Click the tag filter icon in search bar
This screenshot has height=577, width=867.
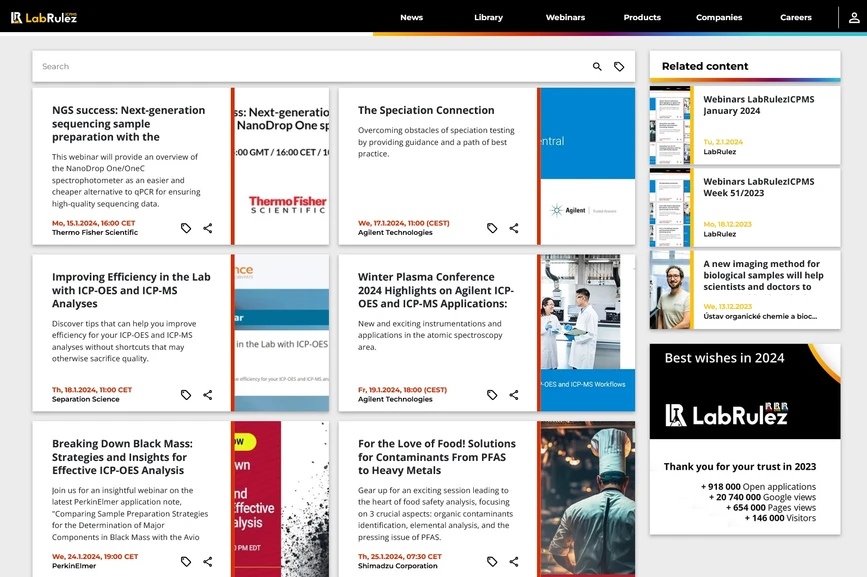[x=619, y=66]
